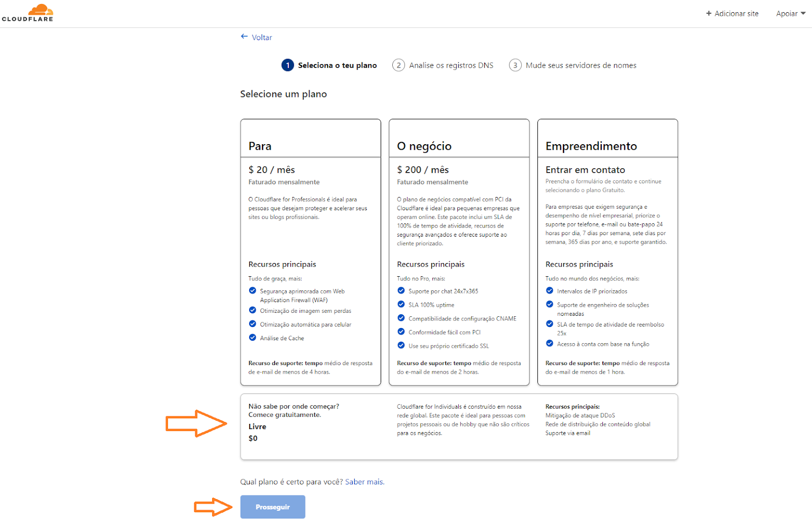This screenshot has height=525, width=812.
Task: Click step 2 circle for Analise os registros DNS
Action: click(x=398, y=65)
